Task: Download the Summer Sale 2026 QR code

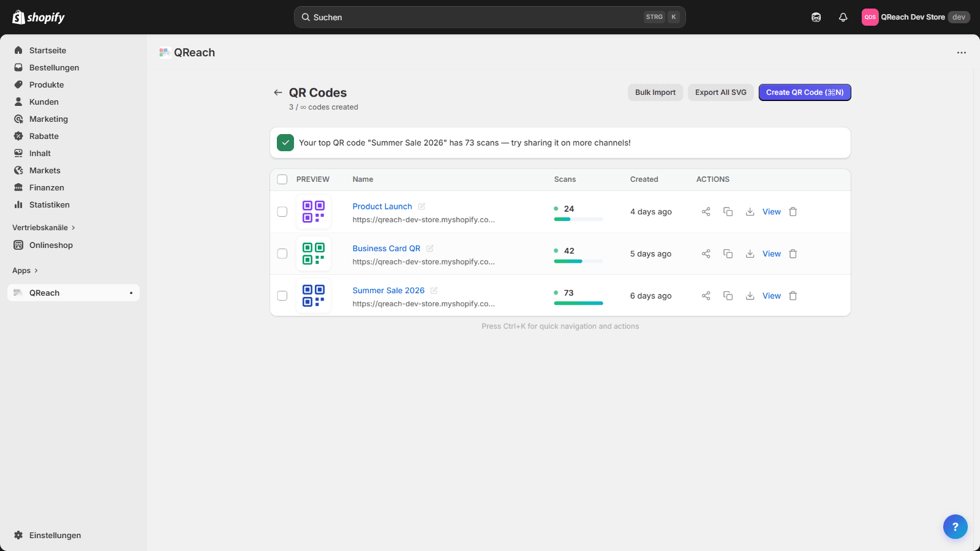Action: tap(750, 296)
